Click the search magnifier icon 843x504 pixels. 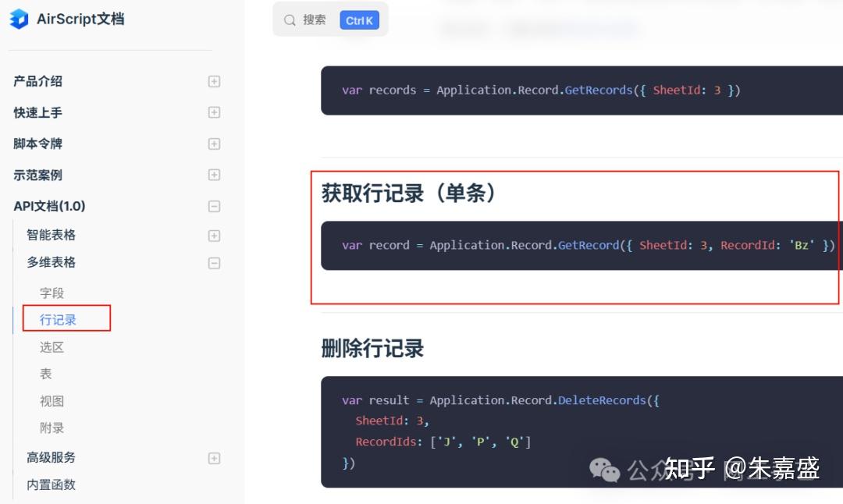click(290, 20)
